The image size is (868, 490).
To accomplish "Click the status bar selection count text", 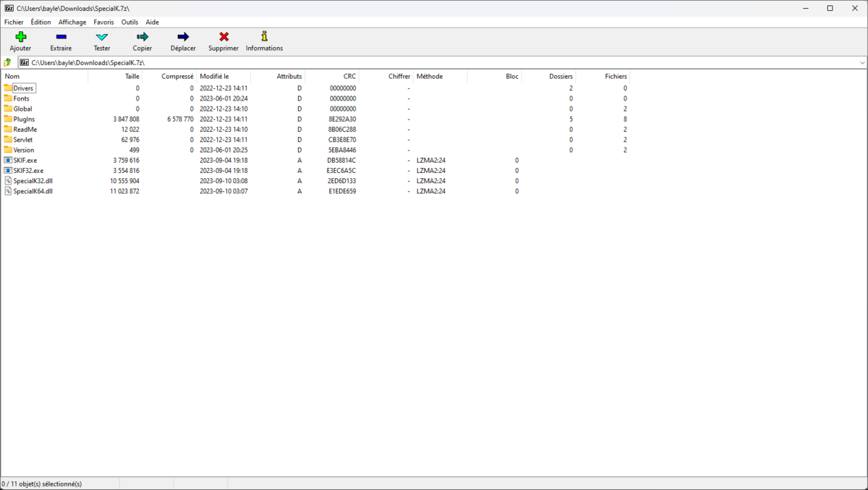I will click(x=42, y=483).
